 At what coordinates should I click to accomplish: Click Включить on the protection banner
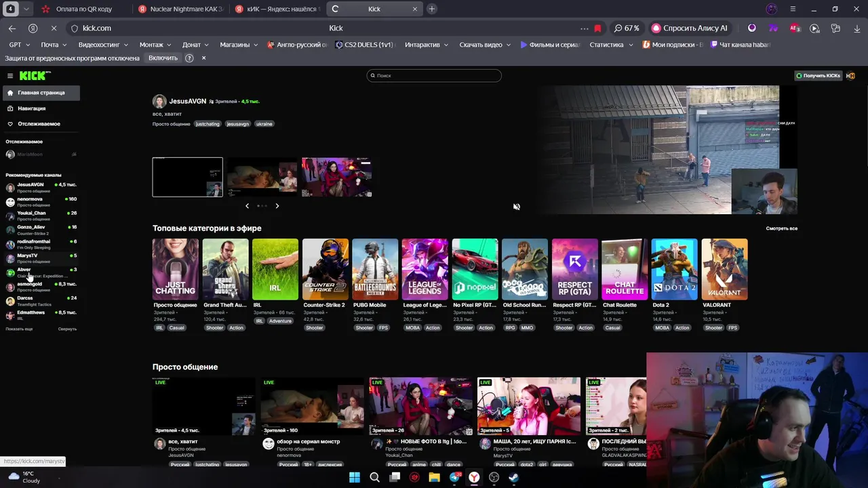coord(163,58)
